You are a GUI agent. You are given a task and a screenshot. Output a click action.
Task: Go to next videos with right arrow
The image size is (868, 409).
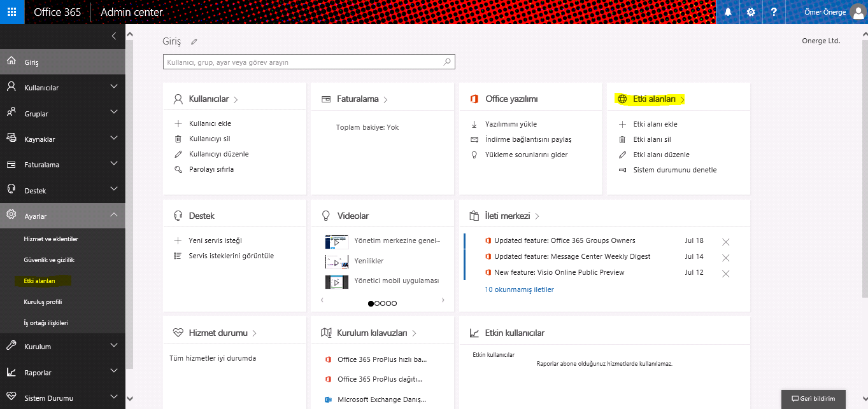(x=443, y=300)
